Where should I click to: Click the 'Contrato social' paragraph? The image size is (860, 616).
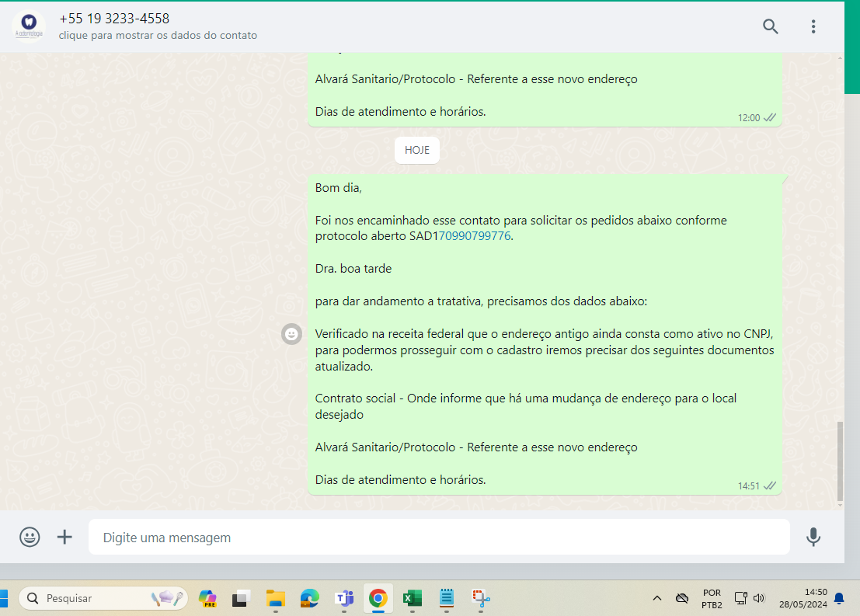[525, 406]
